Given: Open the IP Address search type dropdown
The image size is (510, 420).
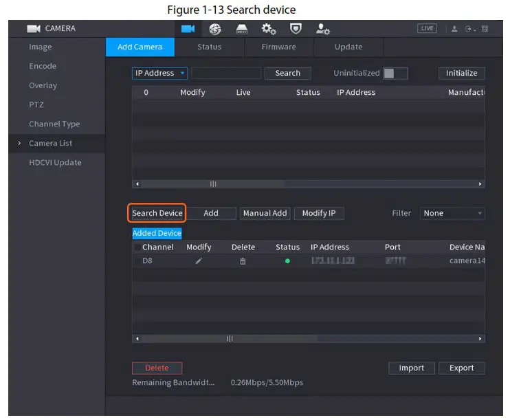Looking at the screenshot, I should coord(159,73).
